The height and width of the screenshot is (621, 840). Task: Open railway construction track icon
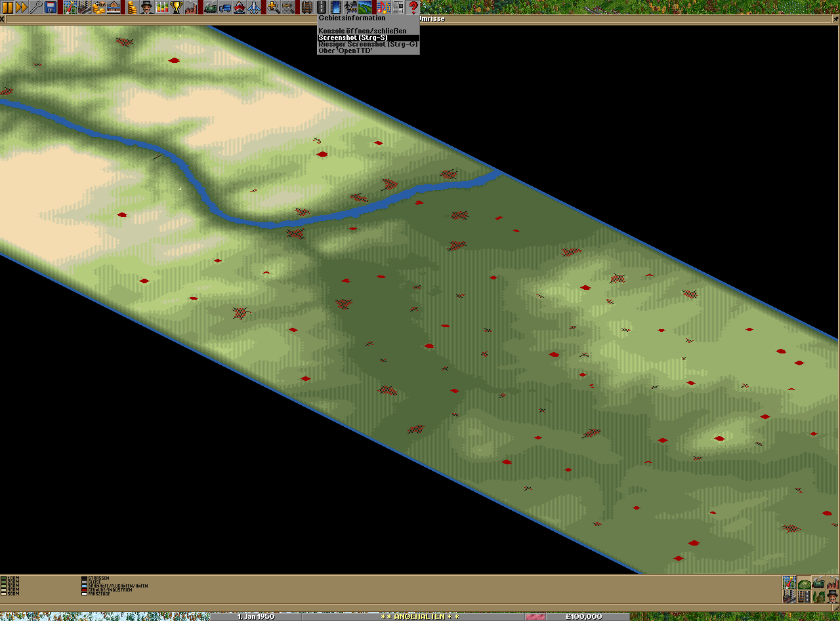pos(306,7)
